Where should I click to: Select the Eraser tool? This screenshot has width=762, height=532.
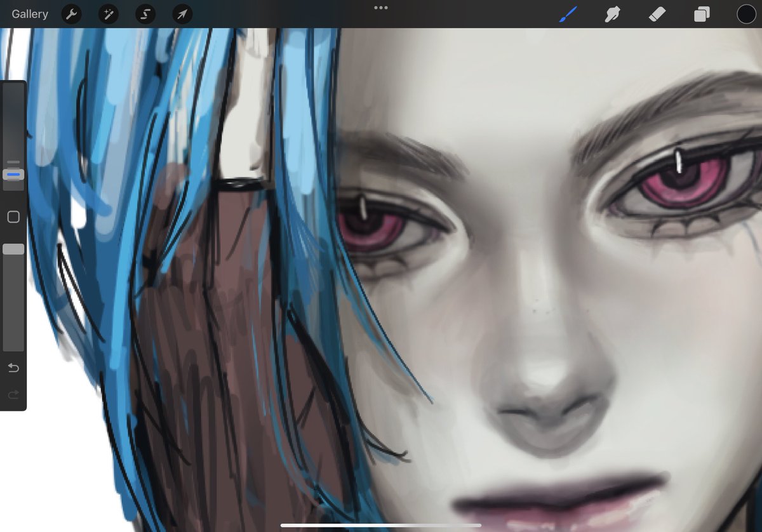point(657,14)
